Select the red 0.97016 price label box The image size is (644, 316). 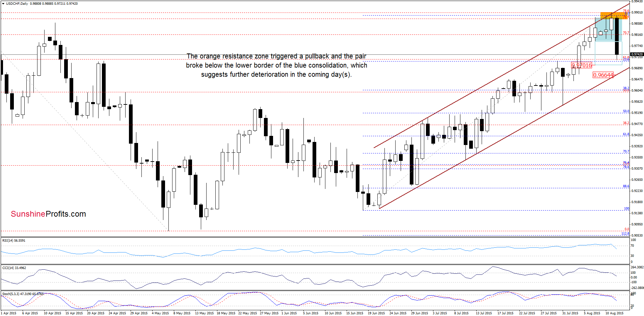pos(582,65)
